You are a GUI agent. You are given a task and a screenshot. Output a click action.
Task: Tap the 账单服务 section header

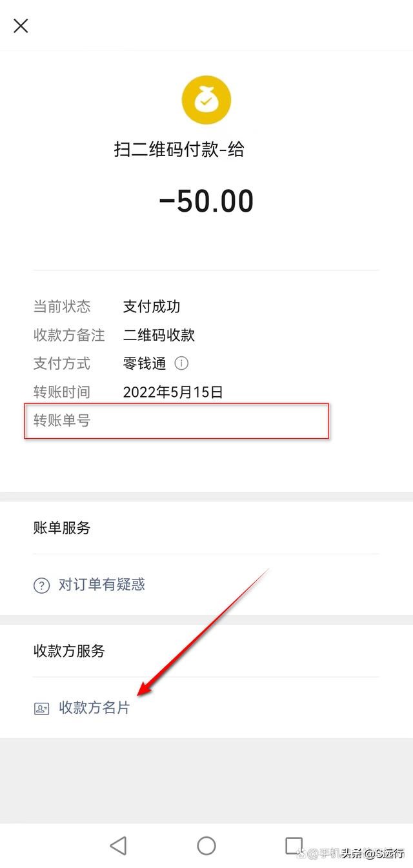[x=61, y=529]
